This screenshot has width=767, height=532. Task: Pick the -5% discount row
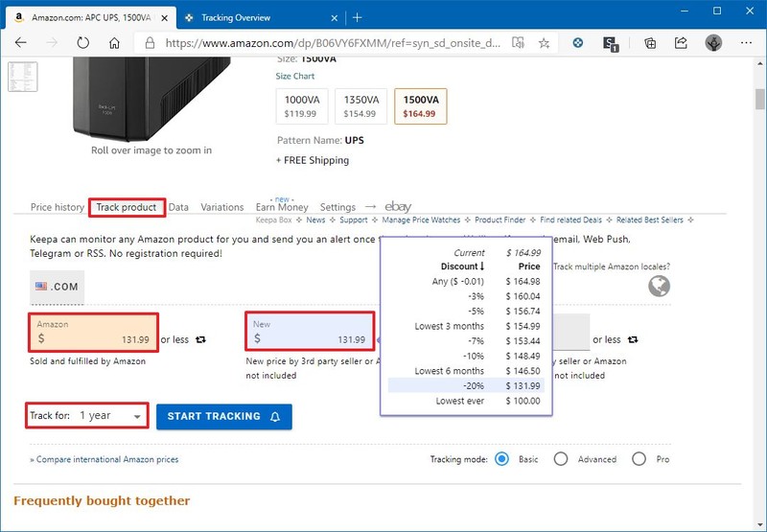coord(466,311)
